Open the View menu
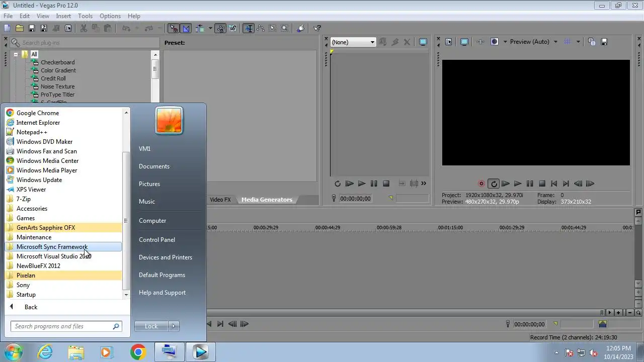644x362 pixels. (43, 16)
